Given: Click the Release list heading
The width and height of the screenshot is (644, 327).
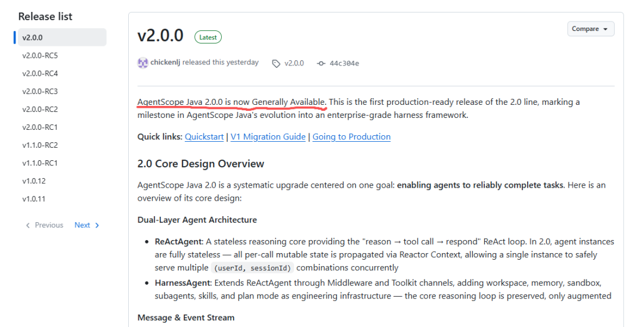Looking at the screenshot, I should click(x=45, y=17).
